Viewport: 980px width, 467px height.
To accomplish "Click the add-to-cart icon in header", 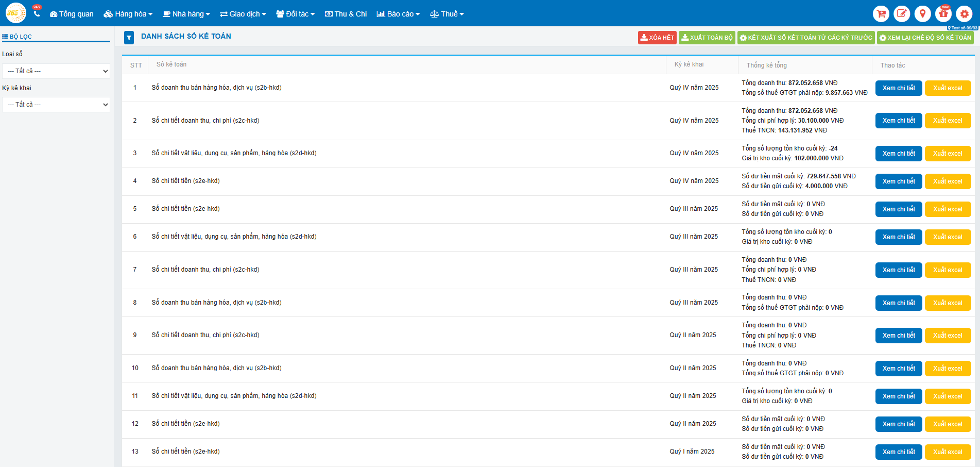I will (881, 14).
